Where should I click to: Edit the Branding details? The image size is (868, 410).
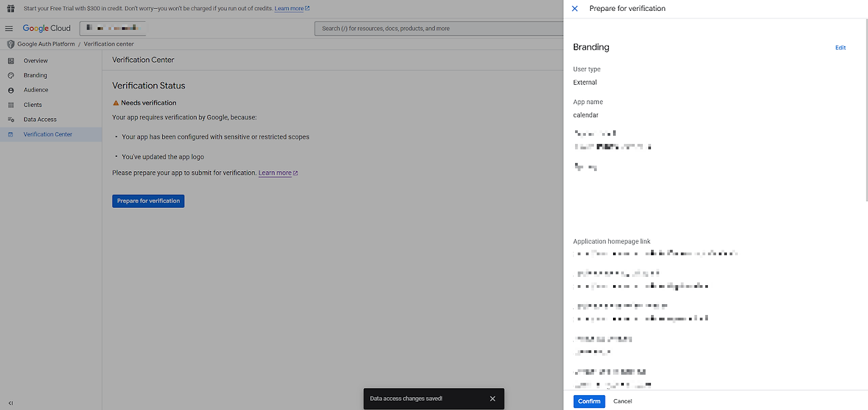coord(841,48)
